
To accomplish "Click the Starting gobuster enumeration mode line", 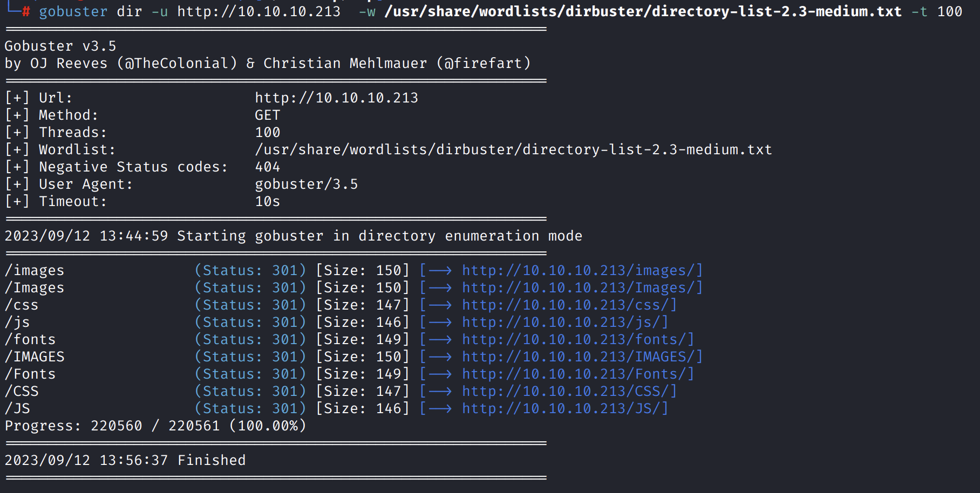I will [x=294, y=236].
